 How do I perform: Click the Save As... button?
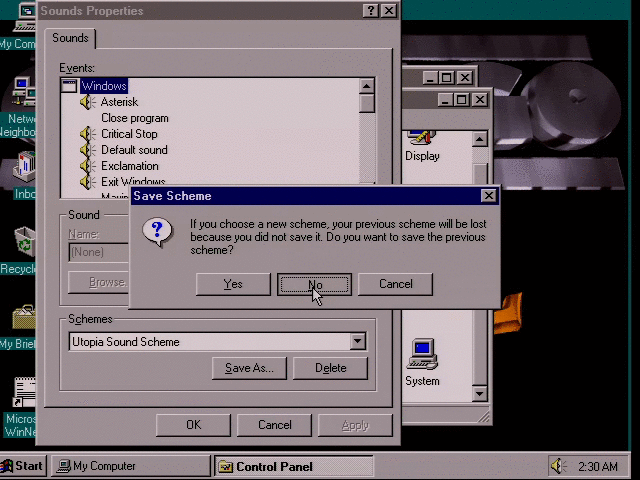click(249, 368)
